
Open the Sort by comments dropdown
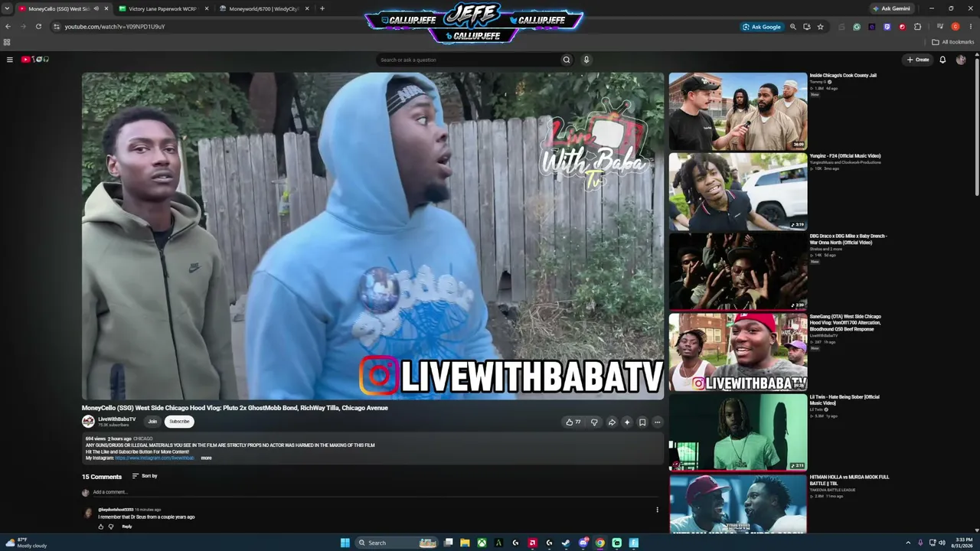[x=145, y=476]
